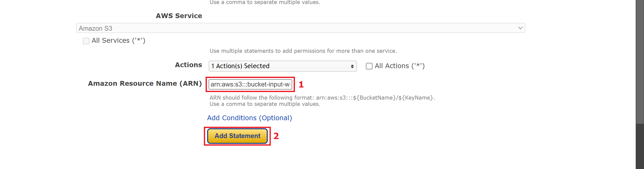This screenshot has width=644, height=169.
Task: Click the ARN format hint text
Action: pos(322,98)
